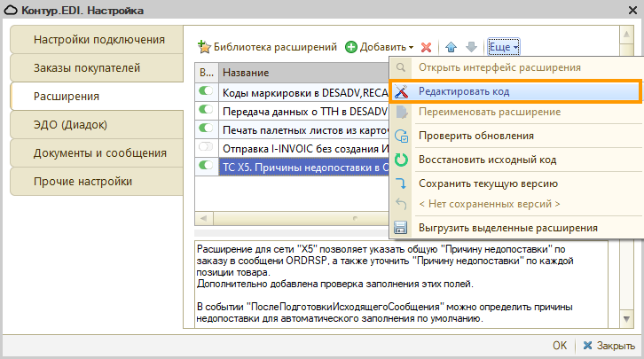The height and width of the screenshot is (359, 644).
Task: Toggle off Коды маркировки в DESADV extension
Action: [207, 91]
